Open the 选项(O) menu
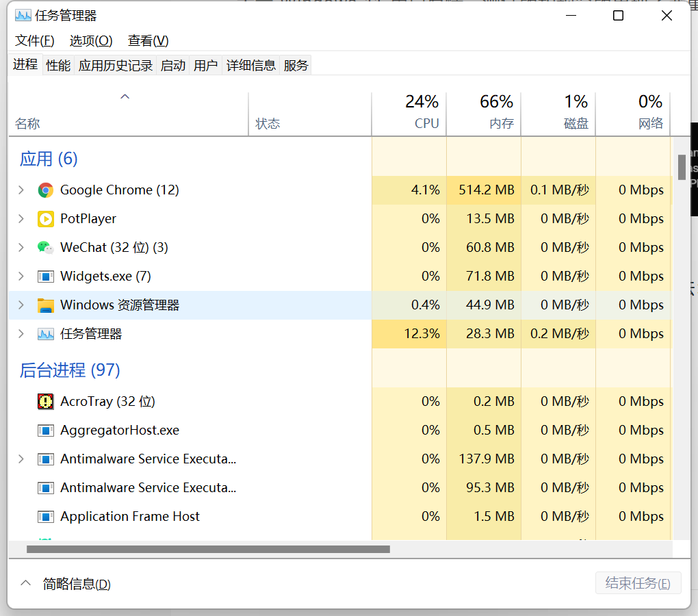 (x=91, y=41)
